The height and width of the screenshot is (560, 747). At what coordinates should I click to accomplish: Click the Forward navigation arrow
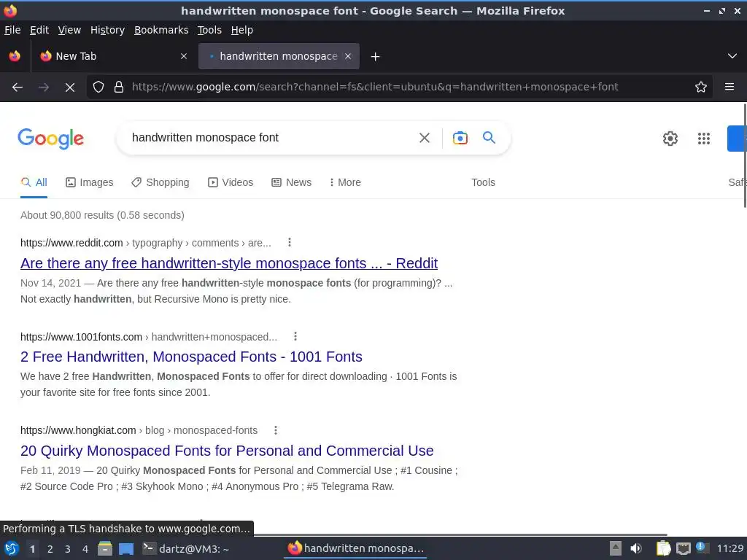pos(43,87)
